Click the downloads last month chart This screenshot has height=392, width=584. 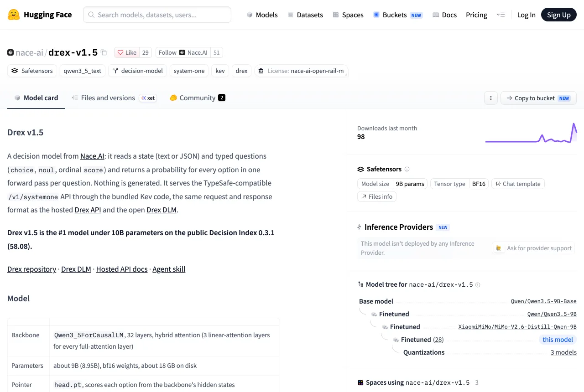coord(531,133)
